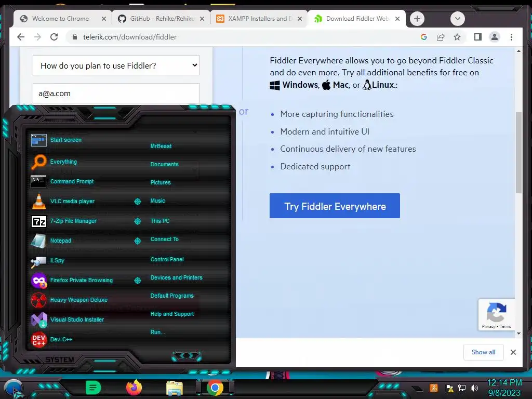Click Show all downloads button
Viewport: 532px width, 399px height.
[484, 352]
